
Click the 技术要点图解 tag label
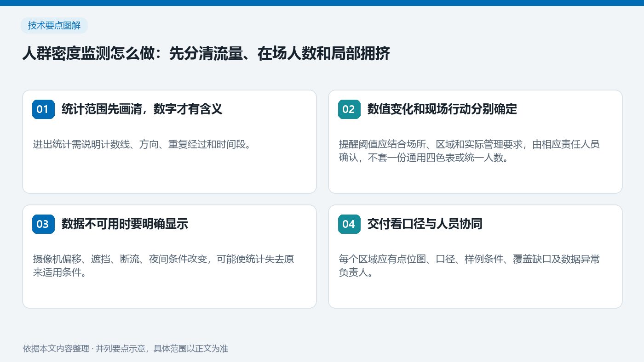[54, 26]
